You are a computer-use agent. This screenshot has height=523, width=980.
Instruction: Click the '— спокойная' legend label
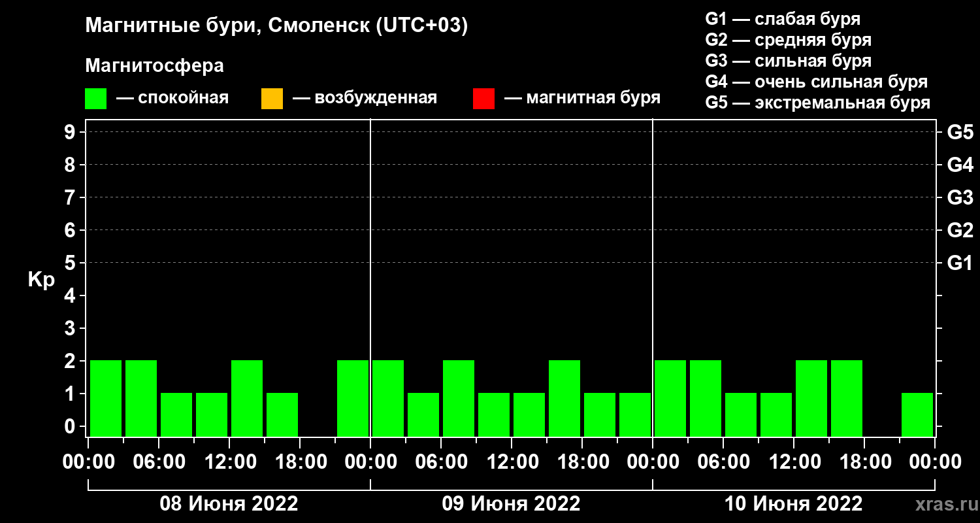pyautogui.click(x=172, y=99)
